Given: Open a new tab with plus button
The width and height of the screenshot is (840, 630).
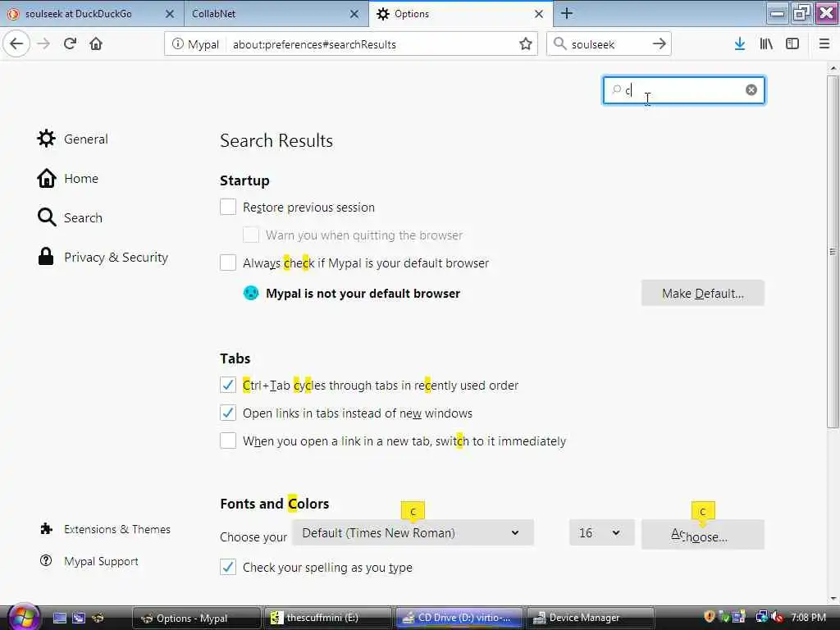Looking at the screenshot, I should tap(567, 13).
